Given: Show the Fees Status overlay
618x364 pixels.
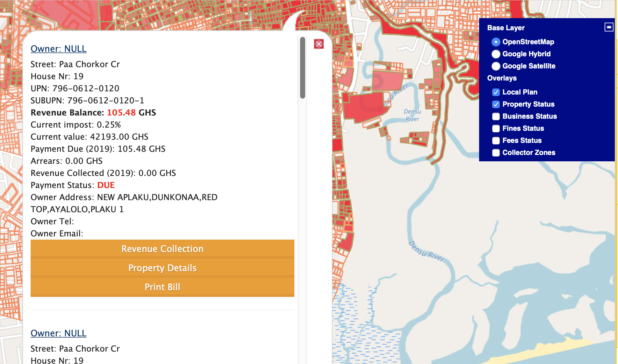Looking at the screenshot, I should (496, 141).
